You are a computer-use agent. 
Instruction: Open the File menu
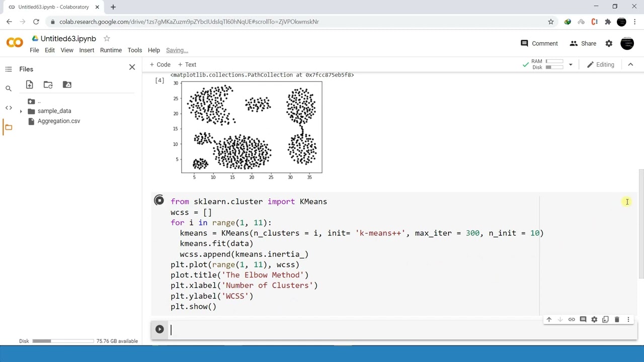tap(34, 50)
